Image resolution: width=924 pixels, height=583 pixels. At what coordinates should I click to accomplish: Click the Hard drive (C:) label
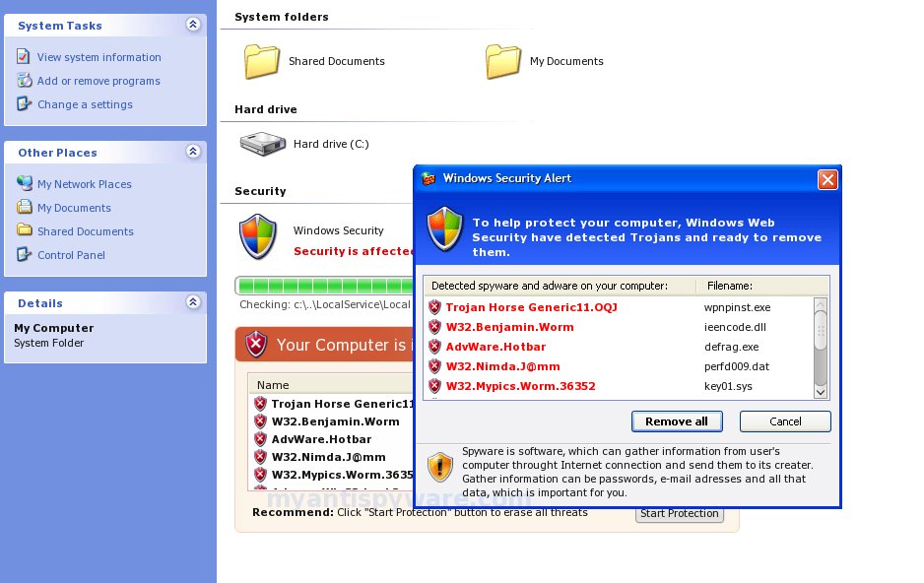coord(331,144)
